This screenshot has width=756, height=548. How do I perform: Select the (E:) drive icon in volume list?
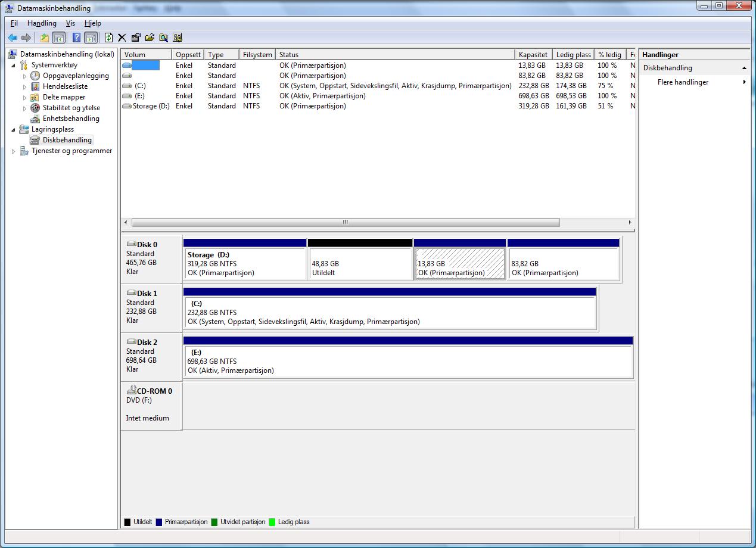[x=127, y=96]
